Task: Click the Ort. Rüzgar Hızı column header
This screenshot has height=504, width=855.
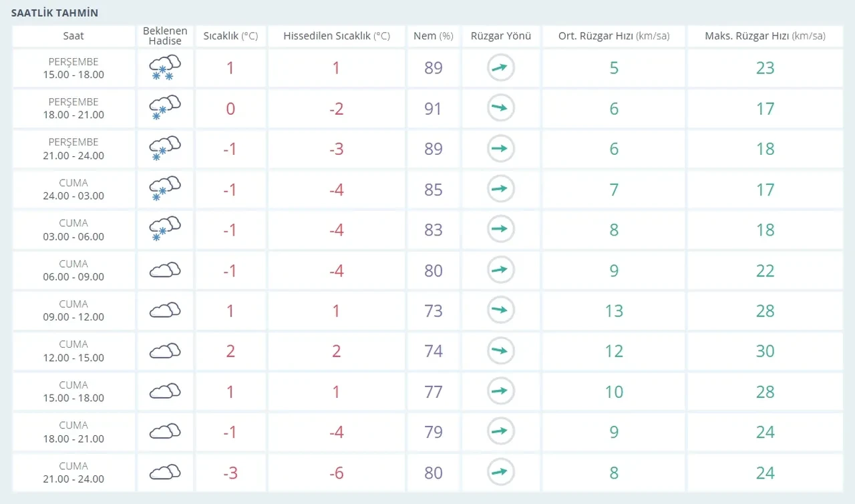Action: [x=613, y=36]
